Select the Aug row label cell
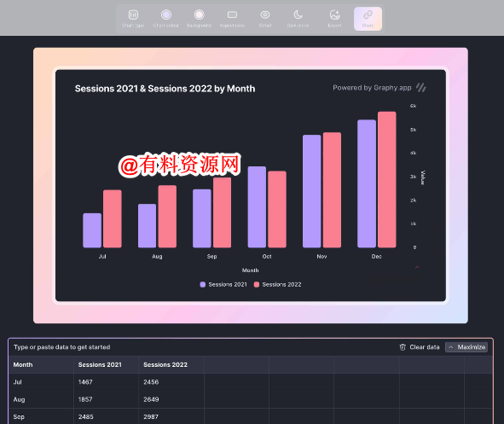 (41, 399)
